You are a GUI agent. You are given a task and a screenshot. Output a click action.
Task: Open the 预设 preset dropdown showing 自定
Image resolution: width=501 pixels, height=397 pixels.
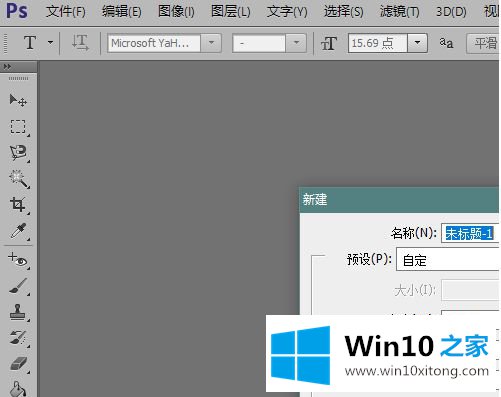point(447,259)
